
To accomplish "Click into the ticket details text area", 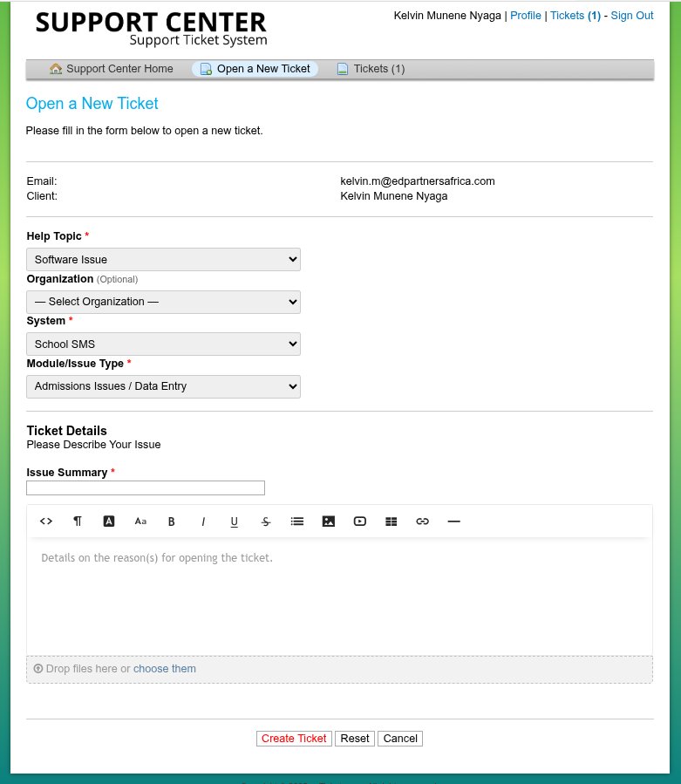I will (339, 596).
